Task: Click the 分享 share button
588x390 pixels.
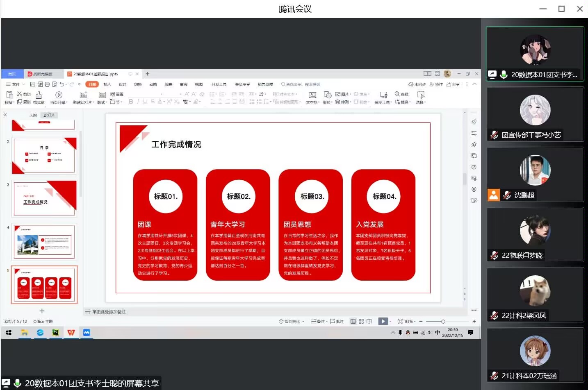Action: click(x=453, y=84)
